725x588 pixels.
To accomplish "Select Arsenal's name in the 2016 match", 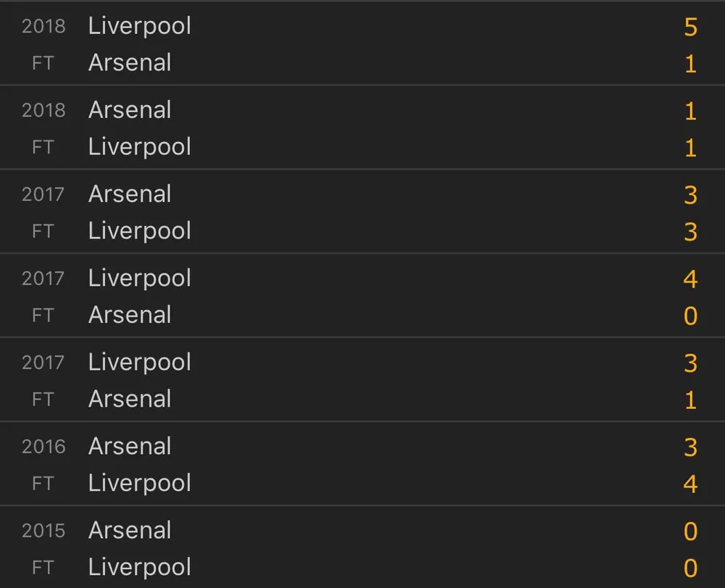I will [x=130, y=447].
